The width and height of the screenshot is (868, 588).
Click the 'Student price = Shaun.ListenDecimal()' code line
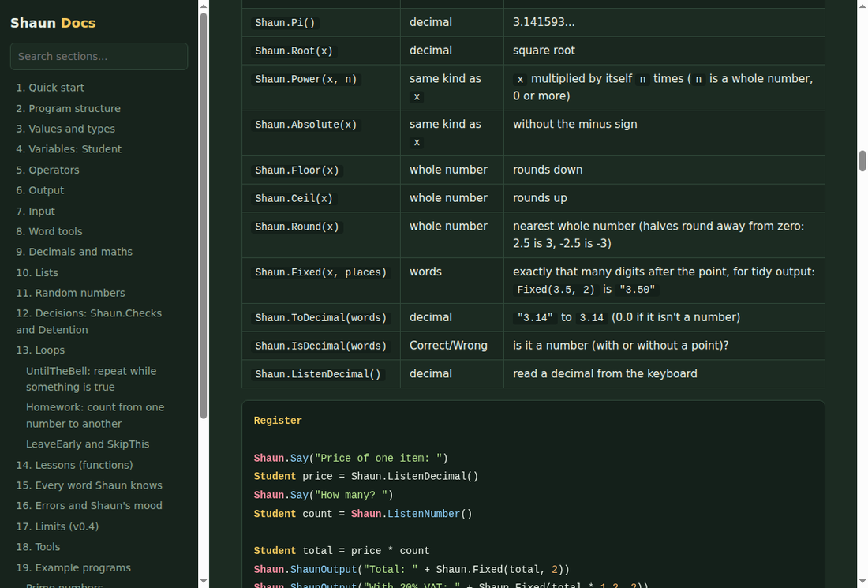coord(366,476)
